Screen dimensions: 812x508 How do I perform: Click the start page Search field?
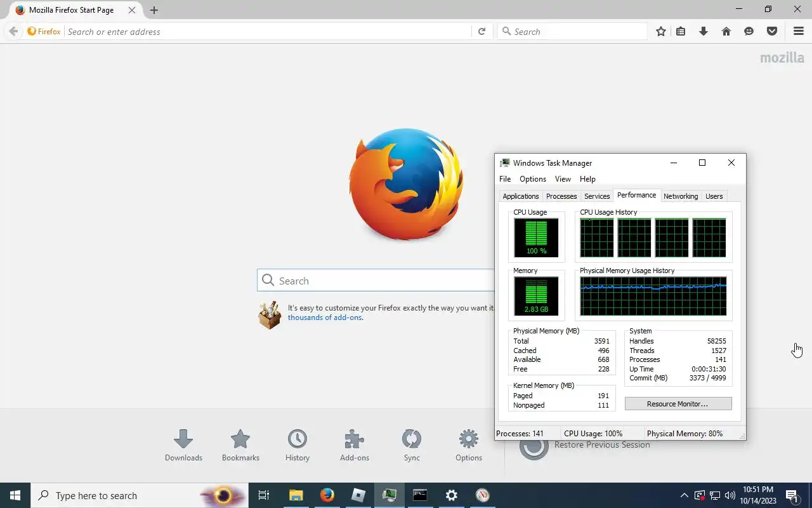pos(376,281)
